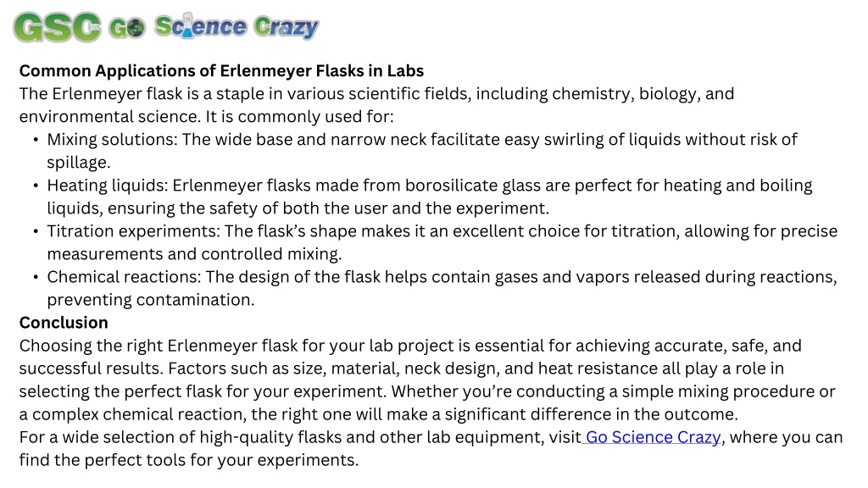Viewport: 868px width, 488px height.
Task: Click the bullet before 'Chemical reactions'
Action: (x=36, y=277)
